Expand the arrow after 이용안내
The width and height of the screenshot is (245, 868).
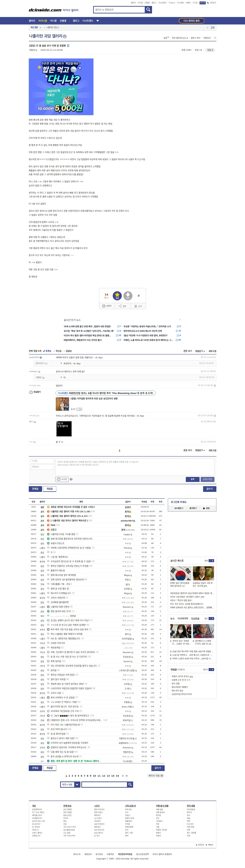(x=215, y=38)
